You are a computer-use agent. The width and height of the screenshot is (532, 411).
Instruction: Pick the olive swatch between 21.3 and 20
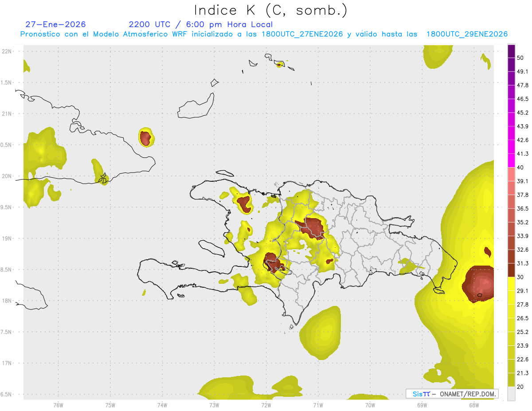click(511, 380)
